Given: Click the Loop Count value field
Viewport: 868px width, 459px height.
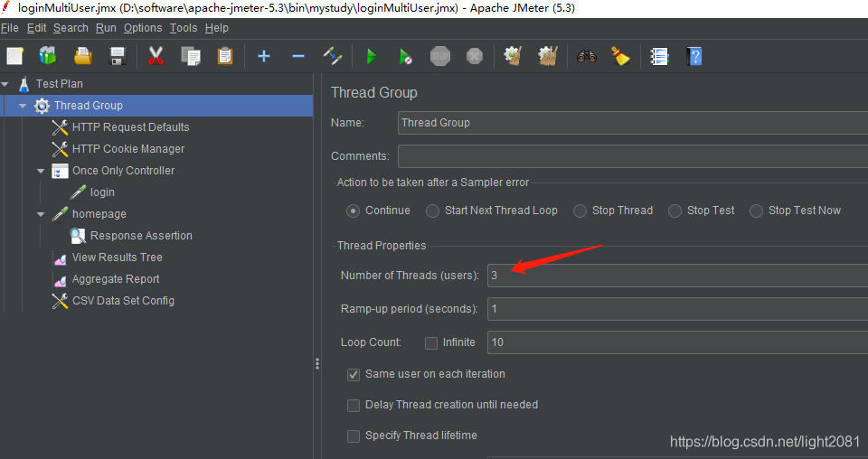Looking at the screenshot, I should 677,342.
